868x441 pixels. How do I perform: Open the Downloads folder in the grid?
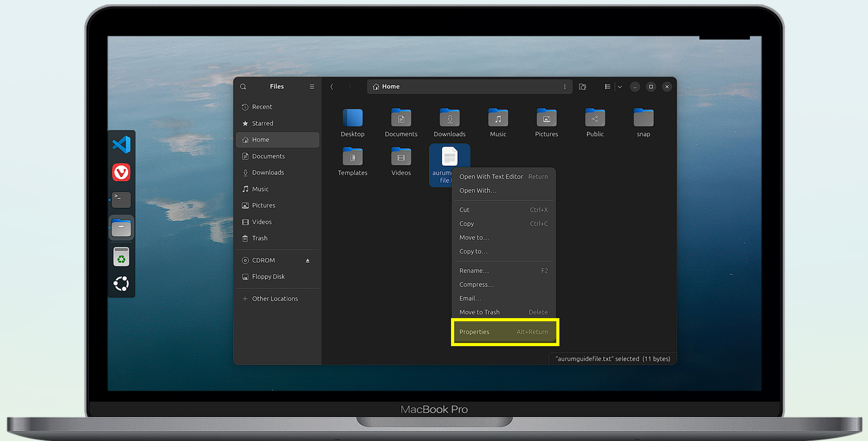pos(449,117)
